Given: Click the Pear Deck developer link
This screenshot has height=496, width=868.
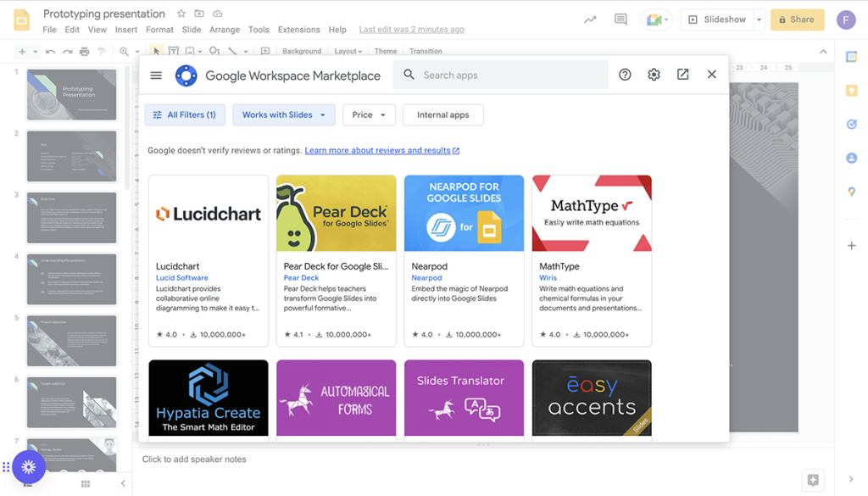Looking at the screenshot, I should pos(301,278).
